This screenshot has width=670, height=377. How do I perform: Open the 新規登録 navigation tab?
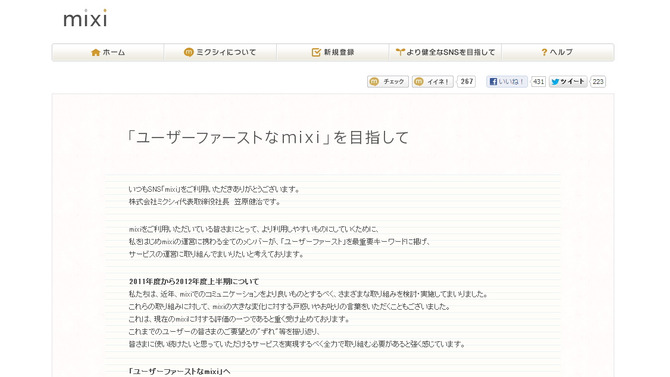click(333, 52)
